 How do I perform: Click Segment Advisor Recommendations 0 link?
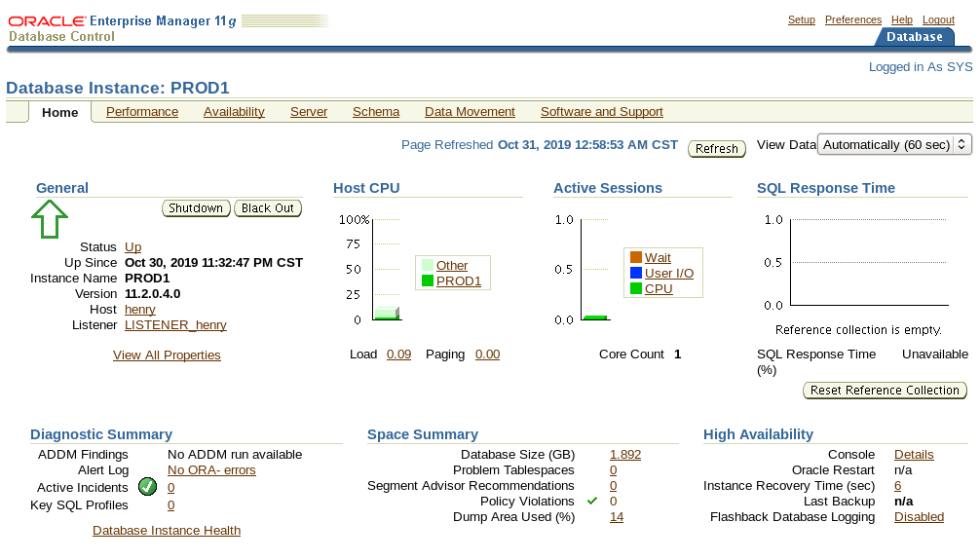[613, 486]
